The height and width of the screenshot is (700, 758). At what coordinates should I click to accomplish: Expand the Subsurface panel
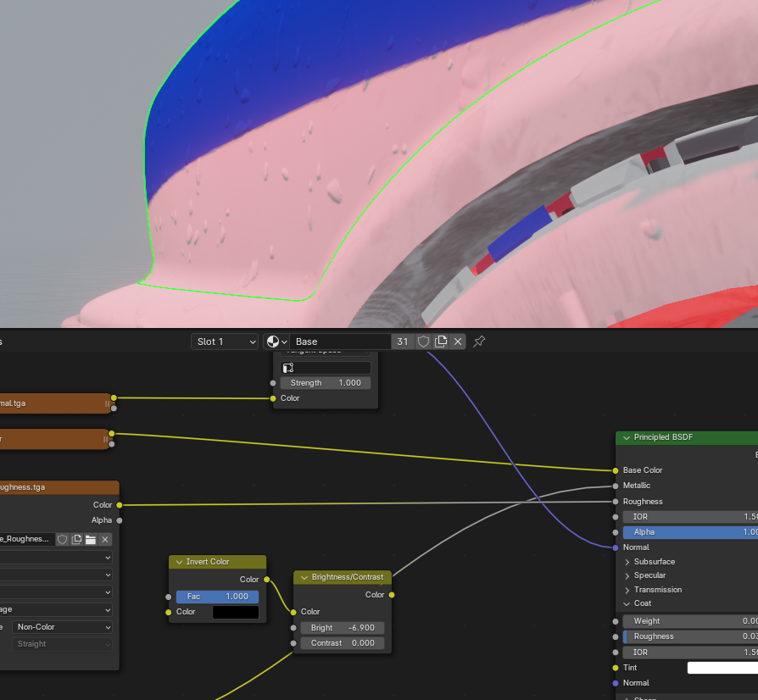[x=627, y=562]
